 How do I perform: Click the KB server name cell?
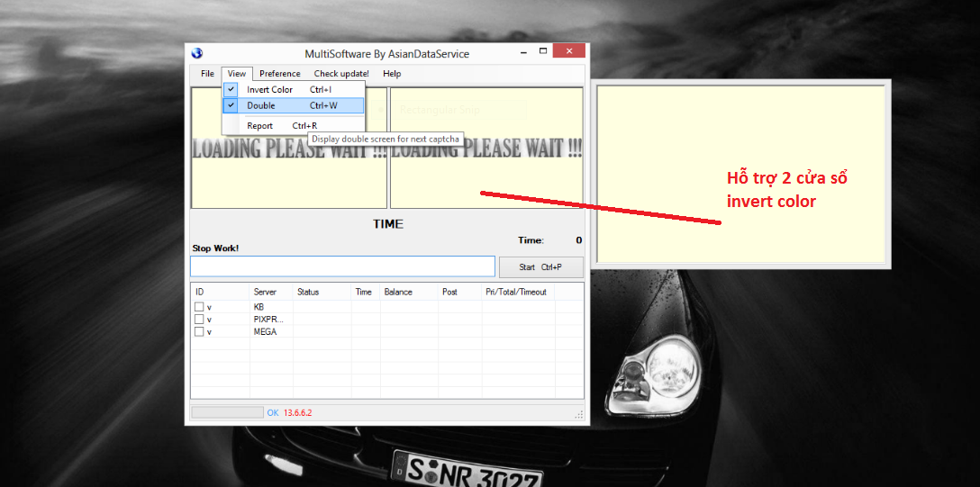(x=259, y=307)
